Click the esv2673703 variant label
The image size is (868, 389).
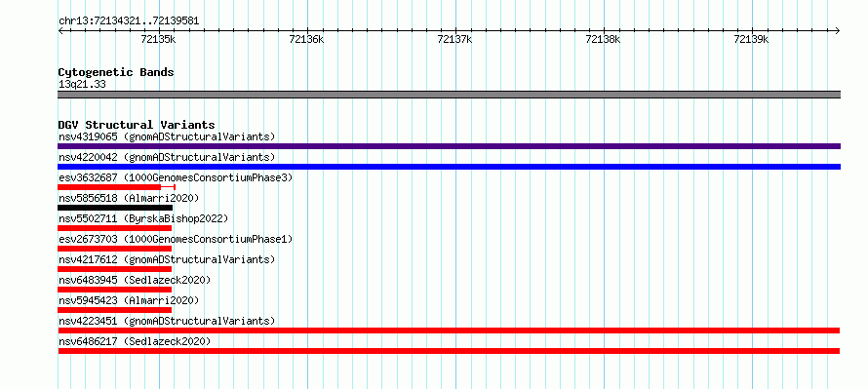(x=176, y=239)
